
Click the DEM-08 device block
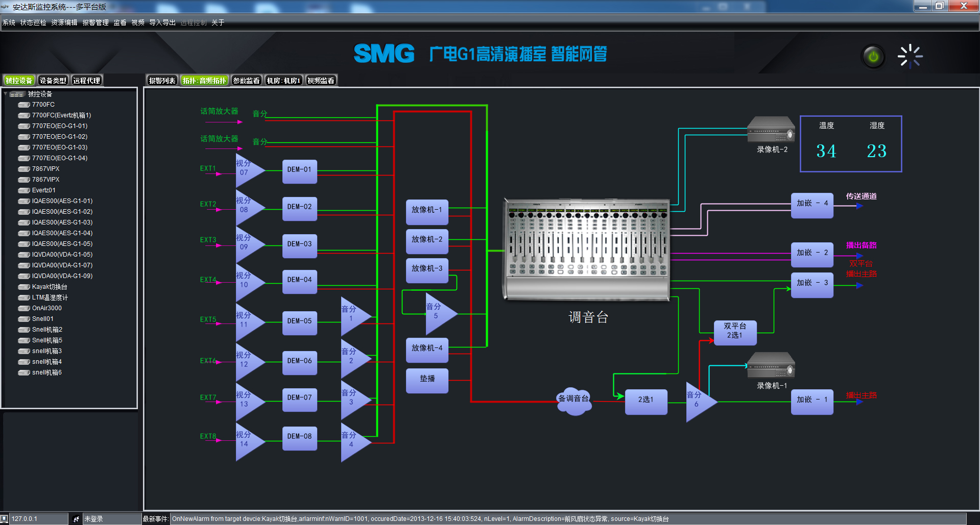click(300, 438)
